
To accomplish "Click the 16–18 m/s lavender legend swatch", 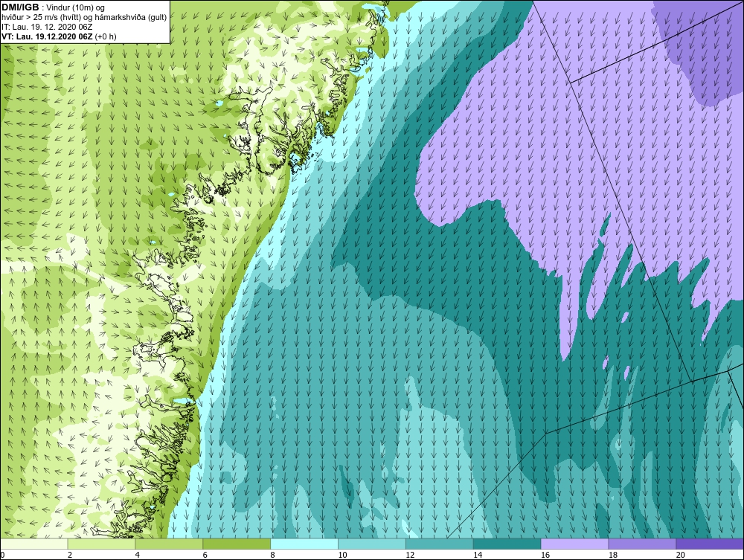I will pos(574,544).
